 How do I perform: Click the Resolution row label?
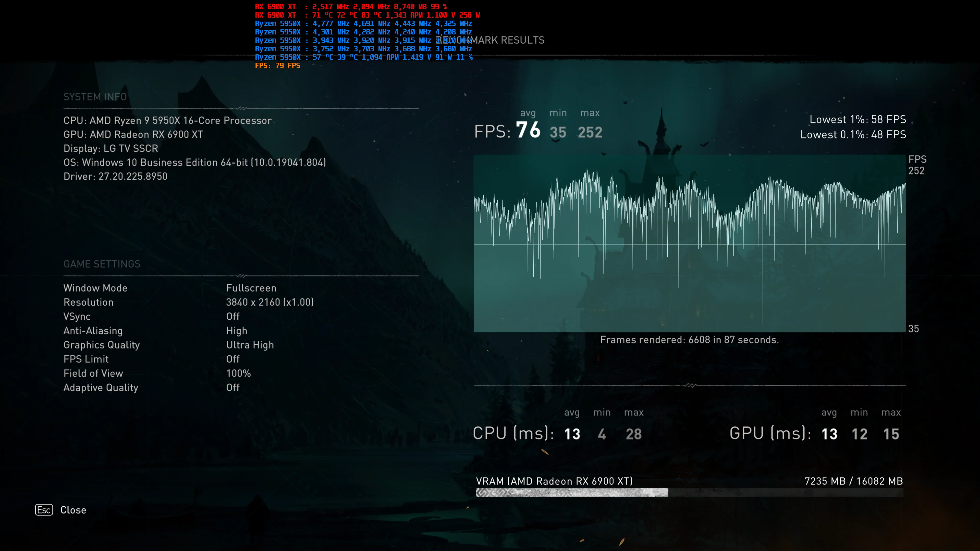point(88,302)
